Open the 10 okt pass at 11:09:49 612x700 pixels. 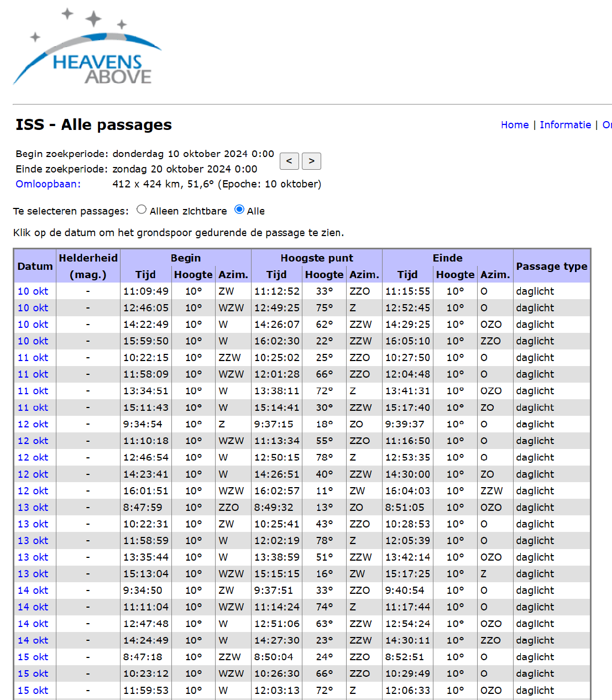33,291
